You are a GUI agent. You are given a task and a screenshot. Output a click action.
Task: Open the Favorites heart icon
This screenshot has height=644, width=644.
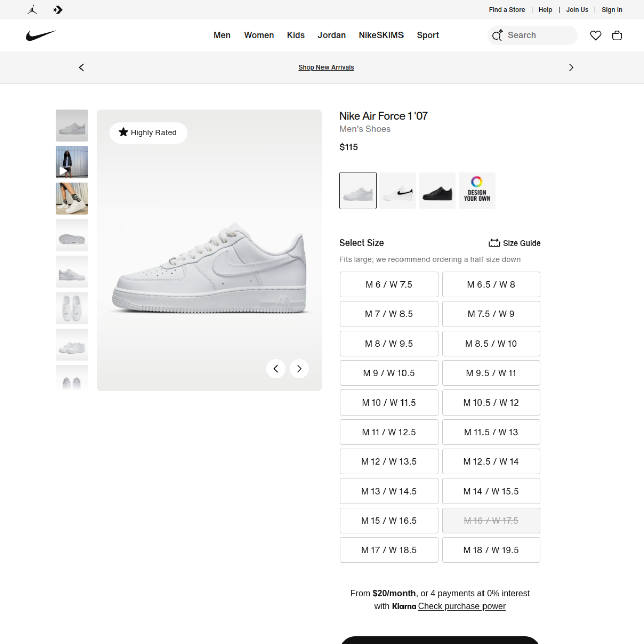click(596, 35)
